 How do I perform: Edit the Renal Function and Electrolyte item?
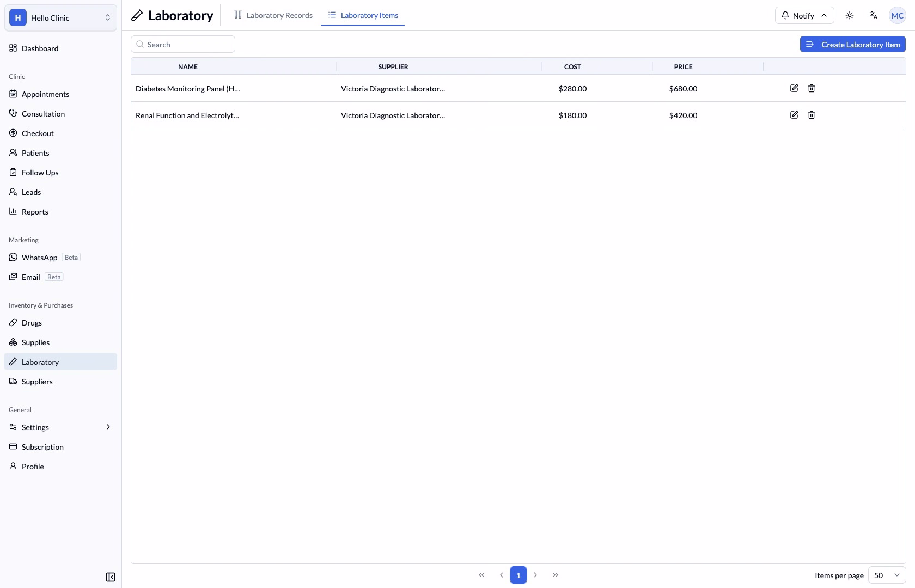tap(794, 115)
